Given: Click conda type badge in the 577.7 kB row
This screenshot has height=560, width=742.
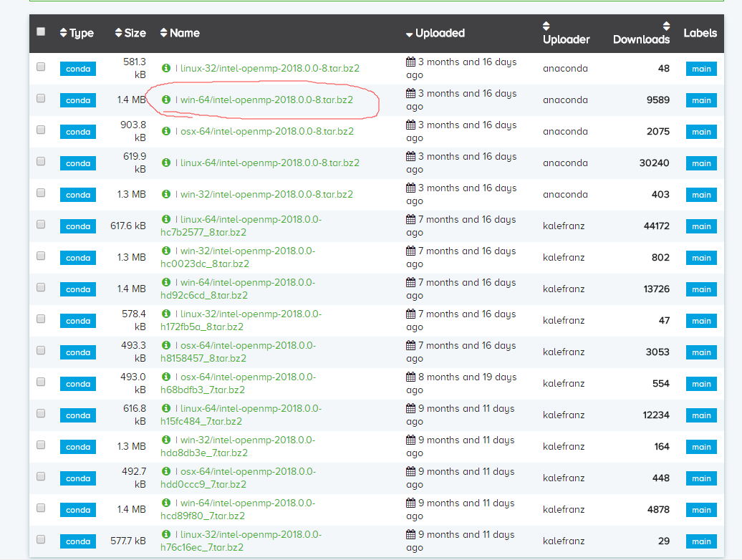Looking at the screenshot, I should (x=78, y=541).
